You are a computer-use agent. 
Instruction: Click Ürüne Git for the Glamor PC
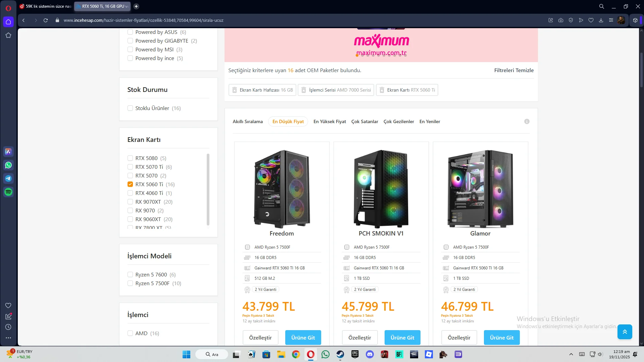click(502, 338)
